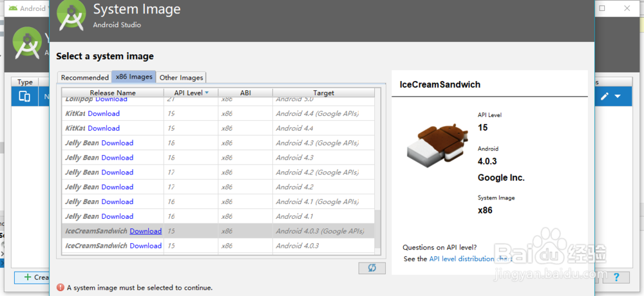644x296 pixels.
Task: Click the Android Studio logo in System Image header
Action: [x=71, y=15]
